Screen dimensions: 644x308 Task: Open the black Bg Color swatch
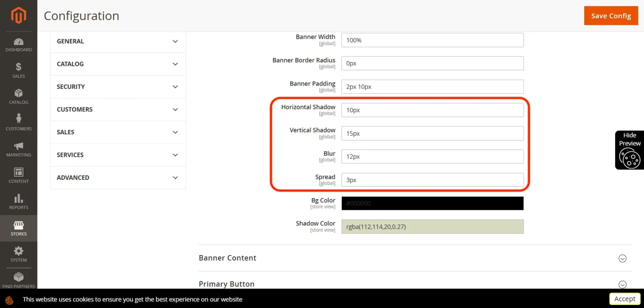click(433, 203)
